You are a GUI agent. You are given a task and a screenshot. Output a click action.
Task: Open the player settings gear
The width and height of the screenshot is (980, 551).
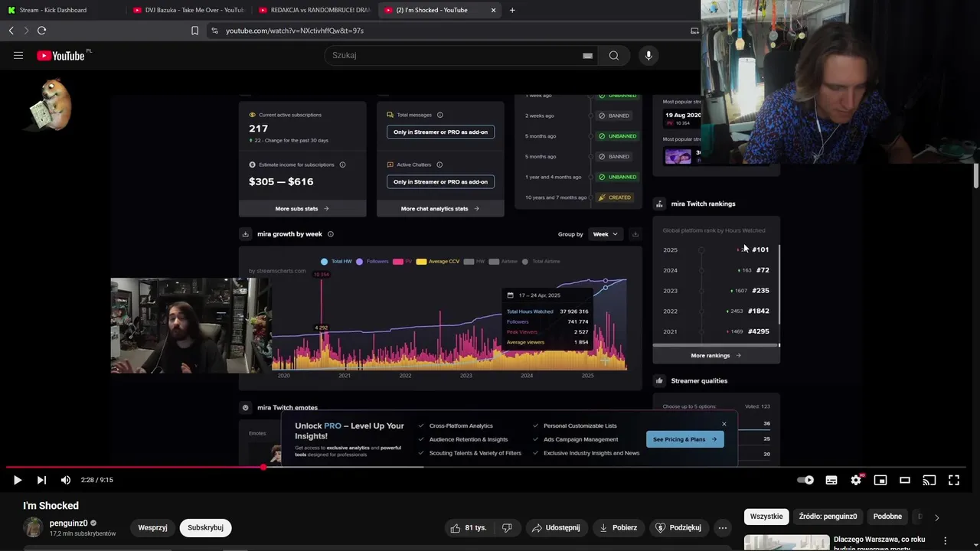[856, 480]
